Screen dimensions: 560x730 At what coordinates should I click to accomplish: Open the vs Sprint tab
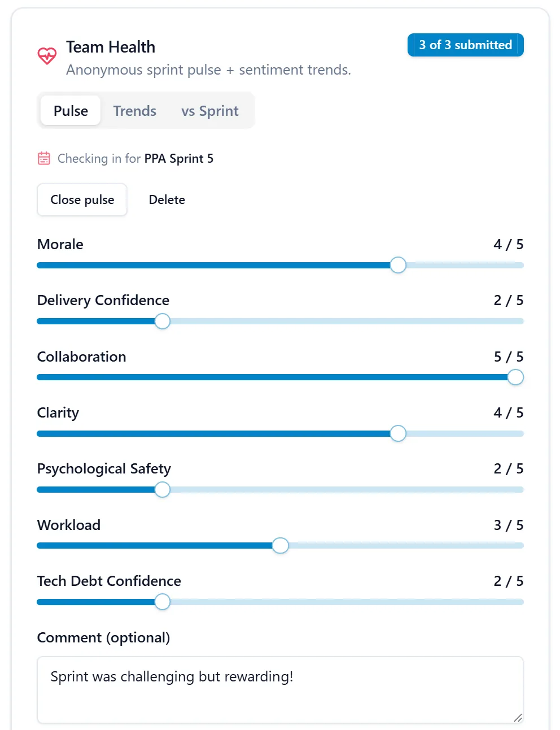click(210, 111)
